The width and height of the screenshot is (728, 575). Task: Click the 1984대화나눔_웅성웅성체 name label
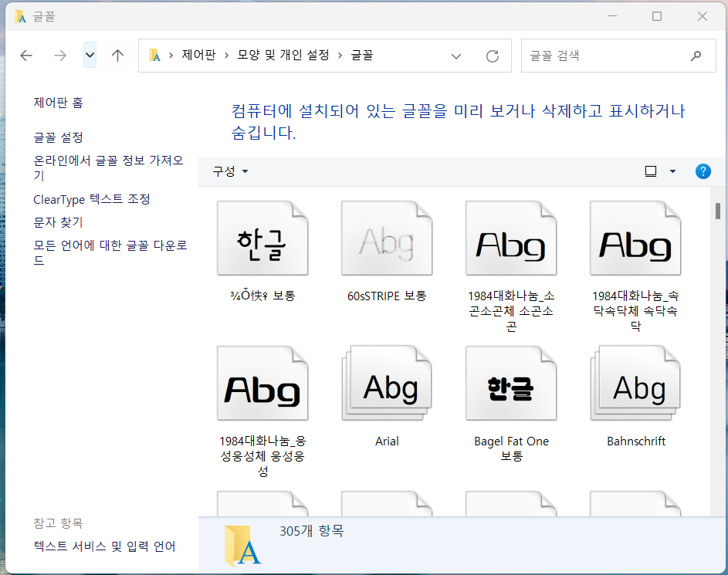click(262, 456)
